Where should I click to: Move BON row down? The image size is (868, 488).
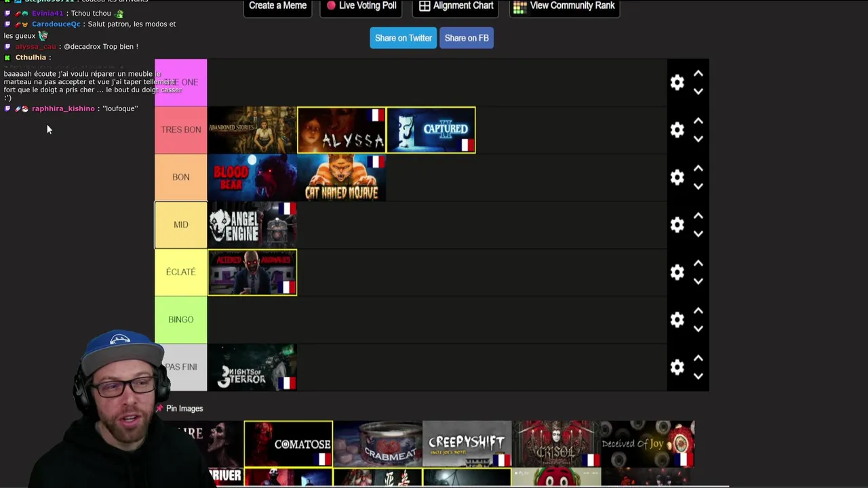pos(698,186)
